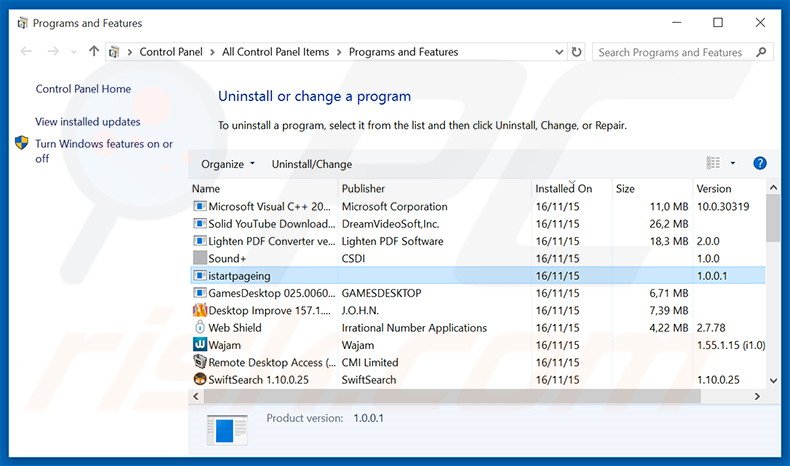This screenshot has width=790, height=466.
Task: Click the Windows features shield icon
Action: 22,143
